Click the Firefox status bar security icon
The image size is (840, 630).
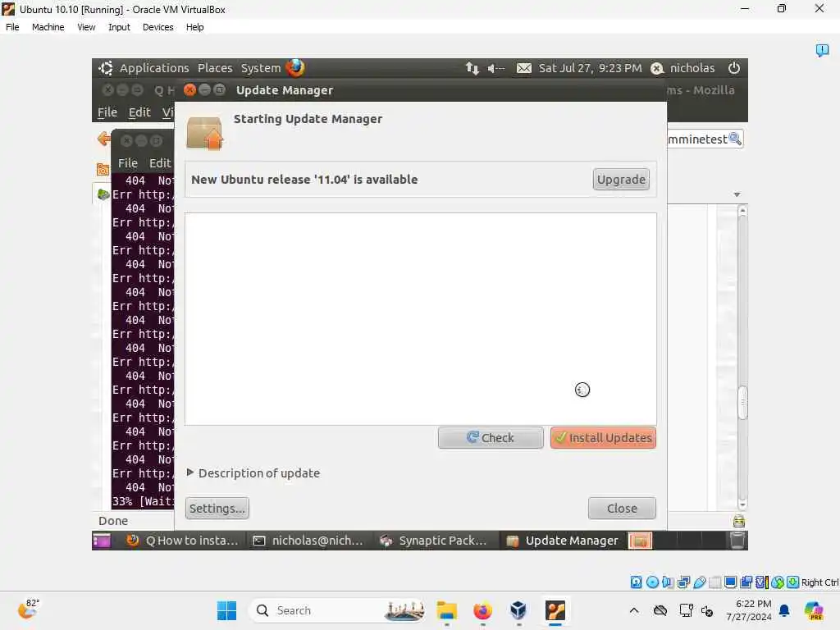tap(739, 521)
